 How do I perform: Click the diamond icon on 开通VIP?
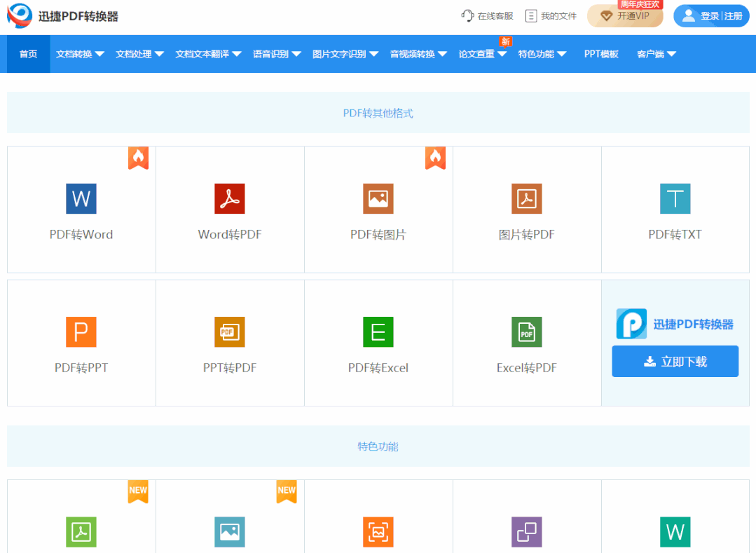coord(606,16)
